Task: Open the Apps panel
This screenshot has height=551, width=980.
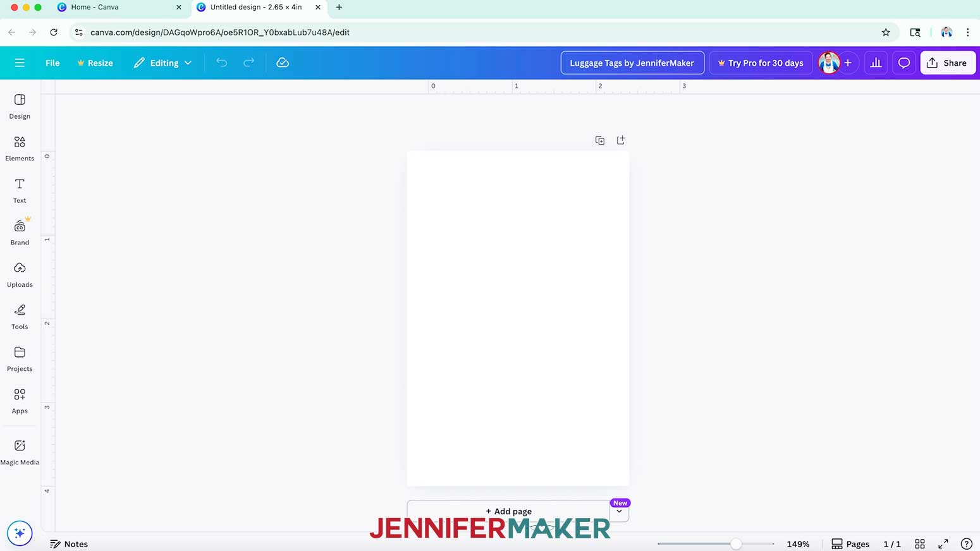Action: click(x=20, y=401)
